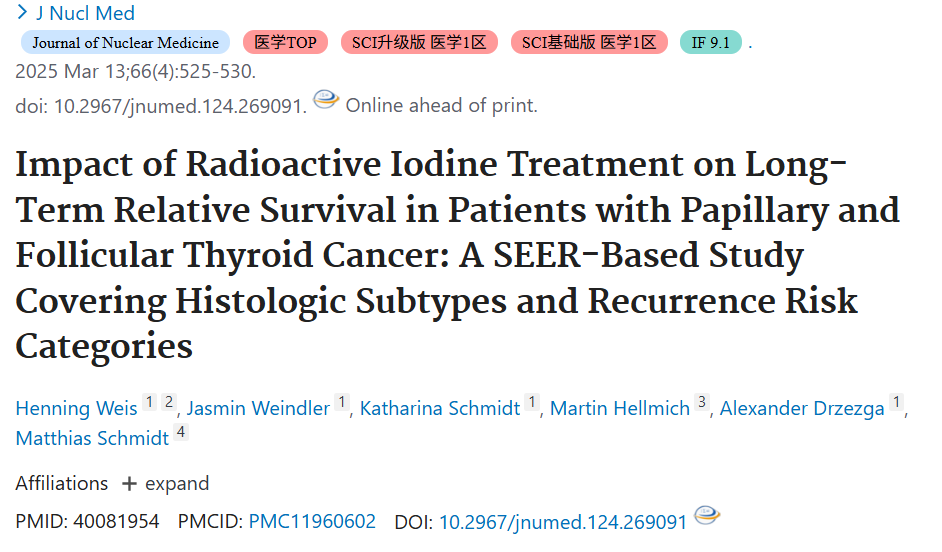Viewport: 942px width, 552px height.
Task: Click the icon after the bottom DOI link
Action: [707, 515]
